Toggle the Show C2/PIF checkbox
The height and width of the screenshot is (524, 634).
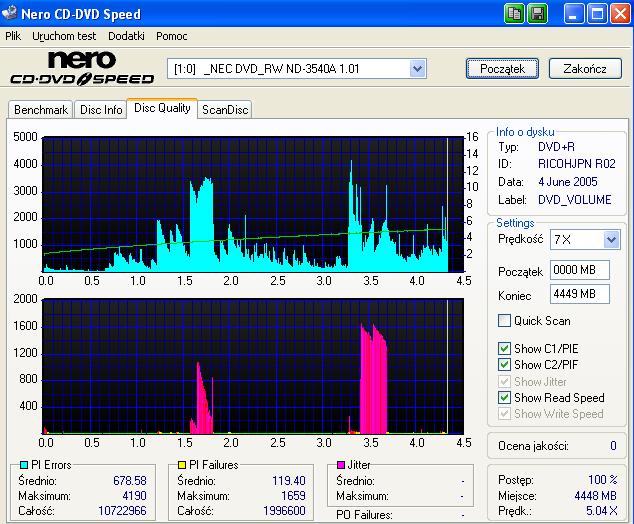[504, 365]
